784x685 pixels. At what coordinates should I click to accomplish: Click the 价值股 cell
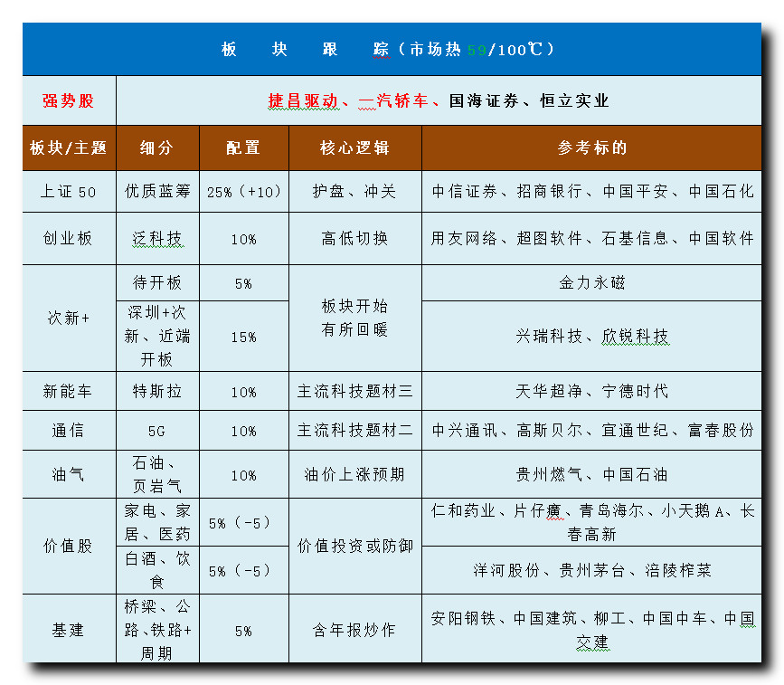click(69, 546)
